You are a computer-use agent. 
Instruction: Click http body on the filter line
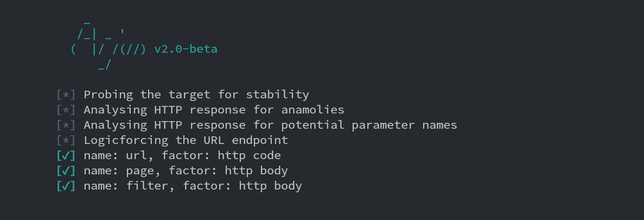pyautogui.click(x=270, y=186)
